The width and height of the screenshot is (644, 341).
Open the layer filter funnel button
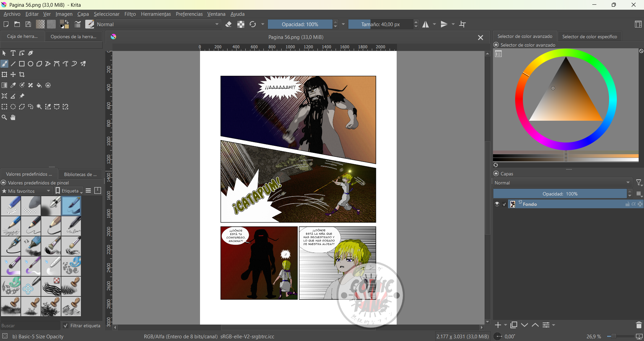pos(639,183)
